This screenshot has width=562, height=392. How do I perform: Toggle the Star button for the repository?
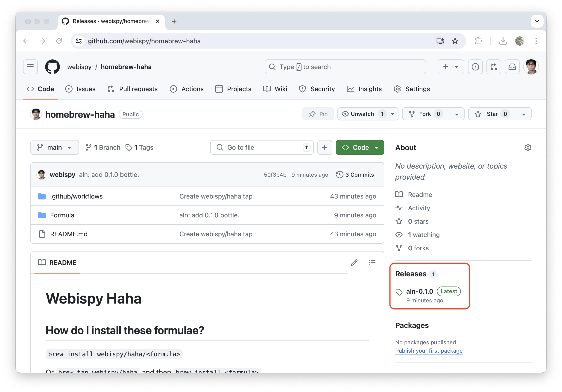click(492, 114)
